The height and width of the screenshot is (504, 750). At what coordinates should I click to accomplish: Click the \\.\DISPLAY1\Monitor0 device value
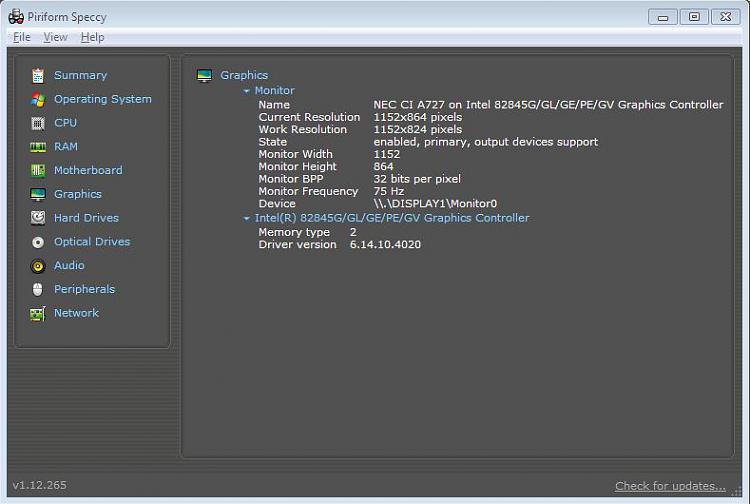(x=435, y=204)
